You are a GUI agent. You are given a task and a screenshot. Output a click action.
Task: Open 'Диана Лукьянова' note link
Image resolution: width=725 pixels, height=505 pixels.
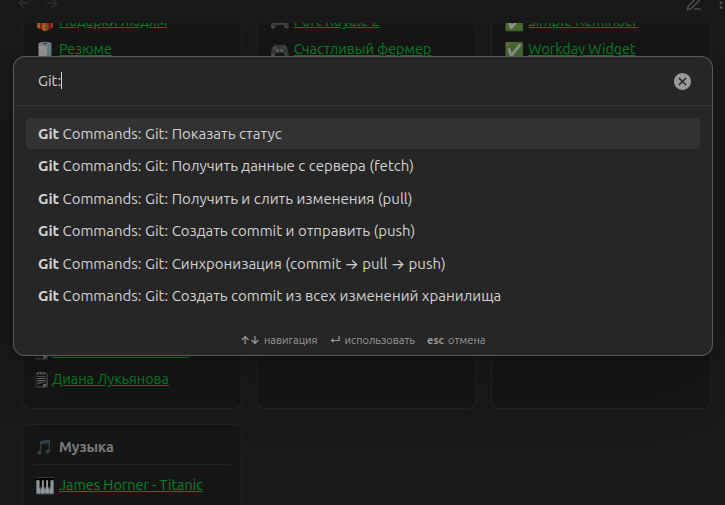[110, 379]
